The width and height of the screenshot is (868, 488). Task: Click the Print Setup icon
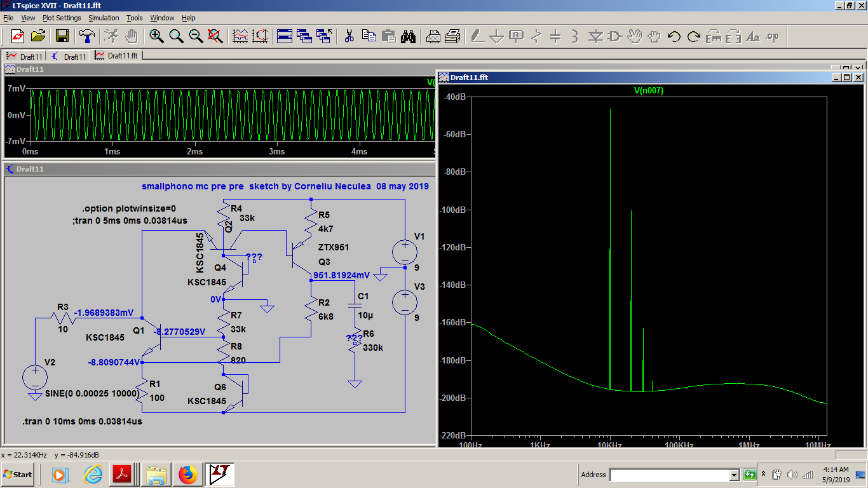click(x=433, y=36)
